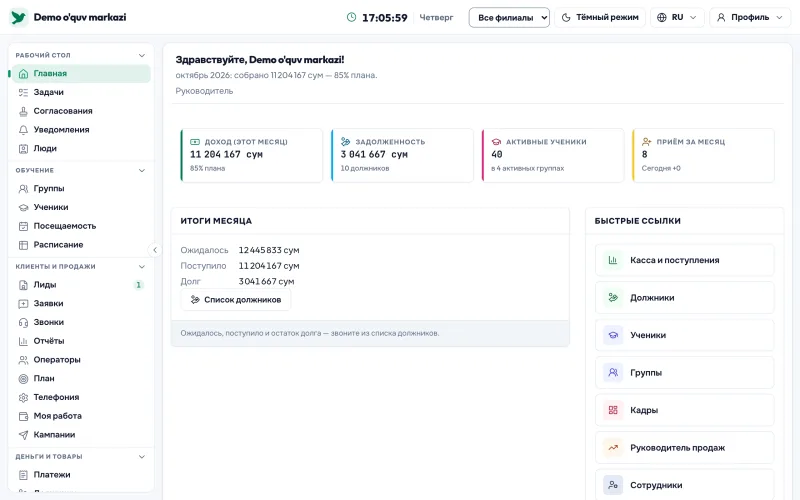The height and width of the screenshot is (500, 800).
Task: Click the Доход (этот месяц) card
Action: point(252,155)
